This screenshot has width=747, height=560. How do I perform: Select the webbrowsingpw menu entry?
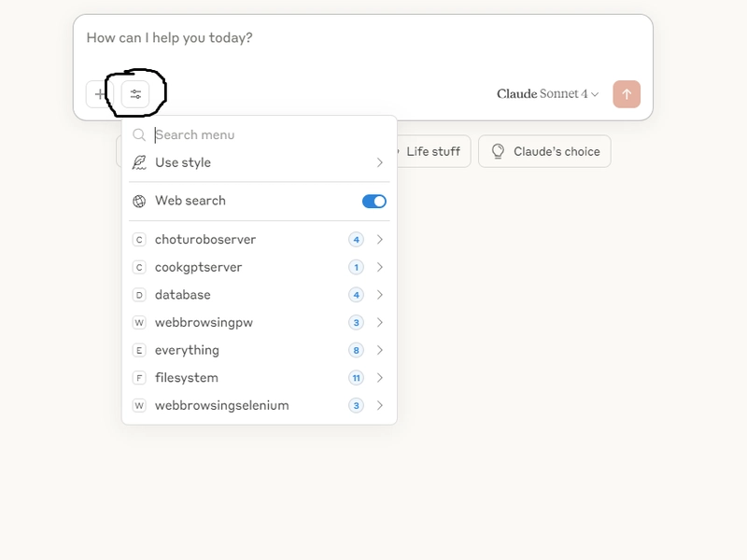click(260, 323)
